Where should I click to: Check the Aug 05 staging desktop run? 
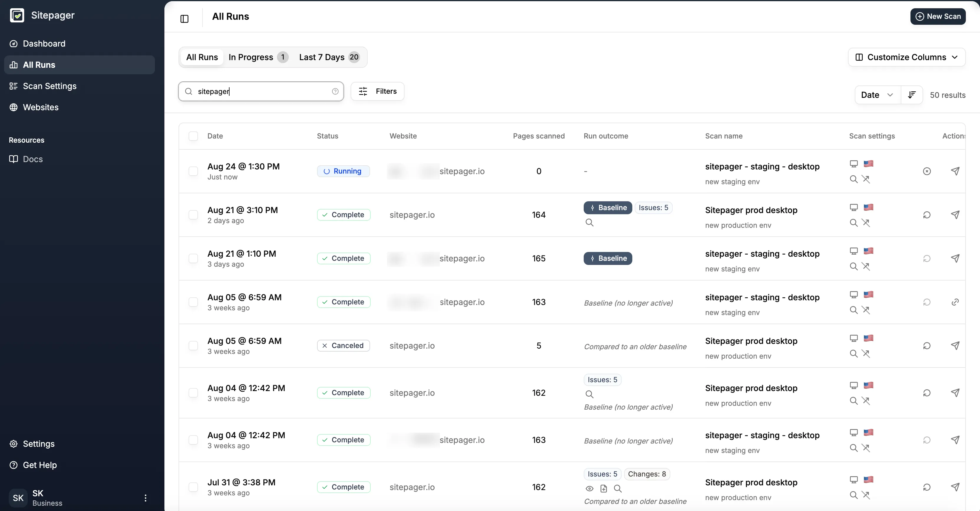pos(193,302)
